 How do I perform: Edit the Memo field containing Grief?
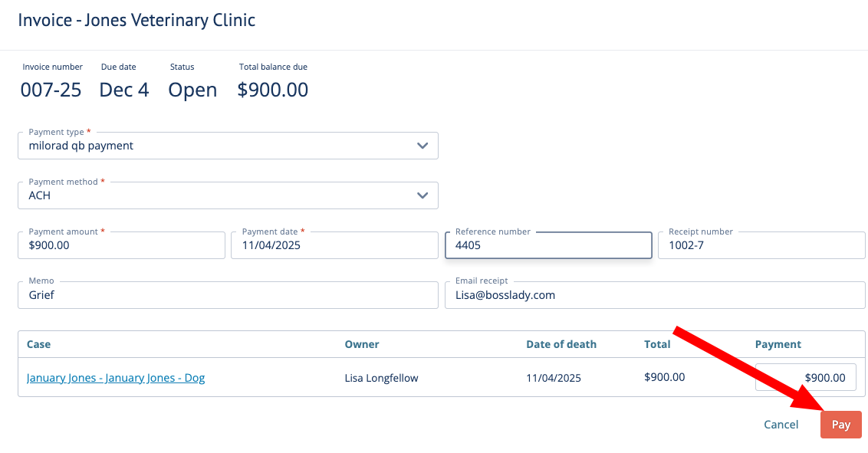228,295
